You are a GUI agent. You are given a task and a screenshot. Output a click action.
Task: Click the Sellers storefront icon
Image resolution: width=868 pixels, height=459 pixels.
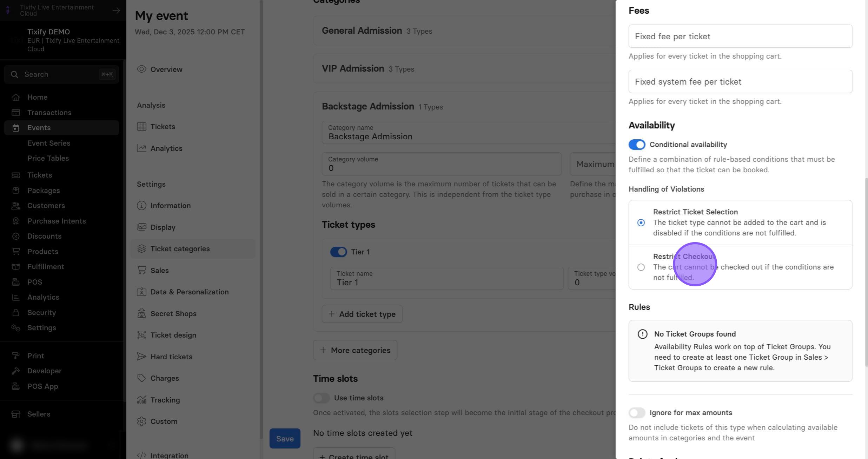[x=15, y=414]
